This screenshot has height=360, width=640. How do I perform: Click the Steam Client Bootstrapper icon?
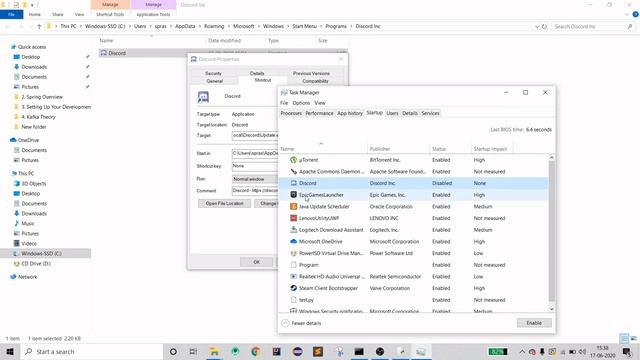click(293, 288)
